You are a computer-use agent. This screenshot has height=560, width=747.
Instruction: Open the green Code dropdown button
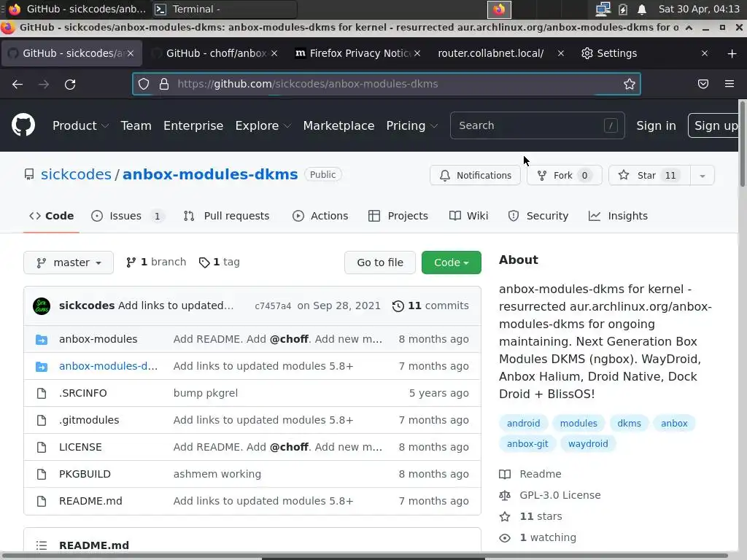451,262
